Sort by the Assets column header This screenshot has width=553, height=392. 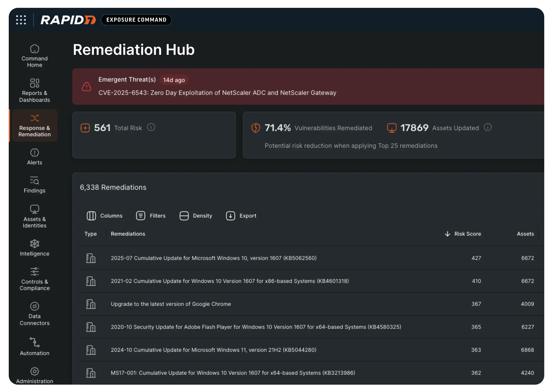[525, 234]
